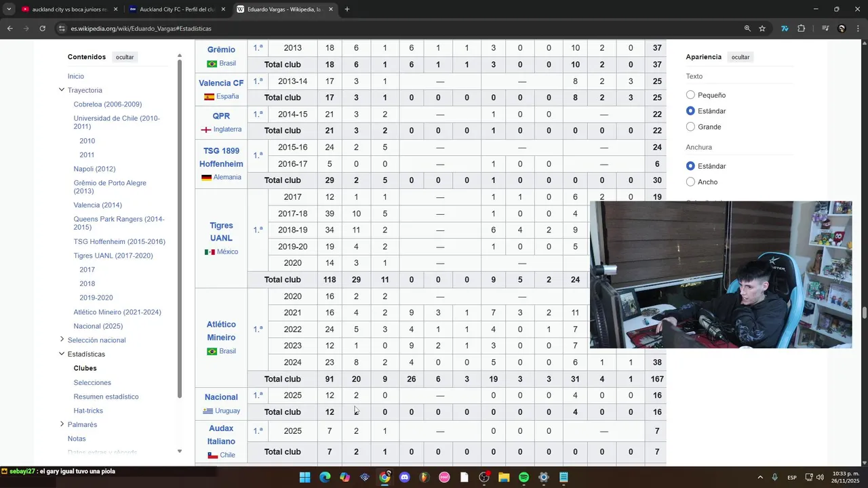
Task: Select the Estándar width option
Action: pyautogui.click(x=690, y=166)
